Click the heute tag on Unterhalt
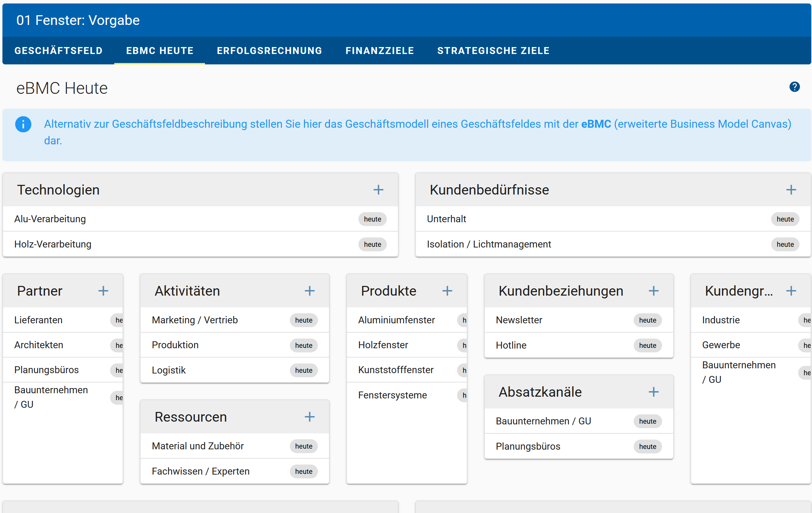Screen dimensions: 812x513 click(x=785, y=219)
